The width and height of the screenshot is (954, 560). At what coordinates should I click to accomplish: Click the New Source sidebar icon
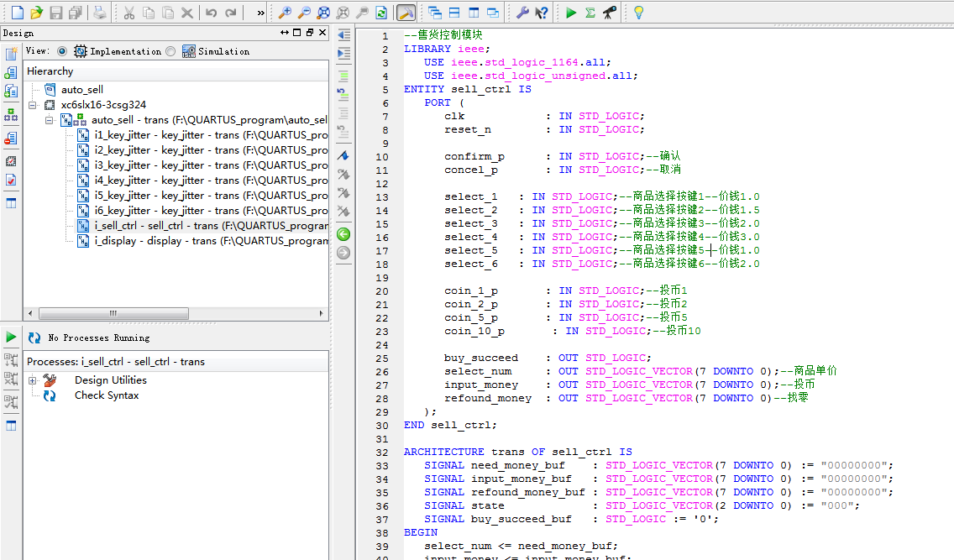(11, 54)
